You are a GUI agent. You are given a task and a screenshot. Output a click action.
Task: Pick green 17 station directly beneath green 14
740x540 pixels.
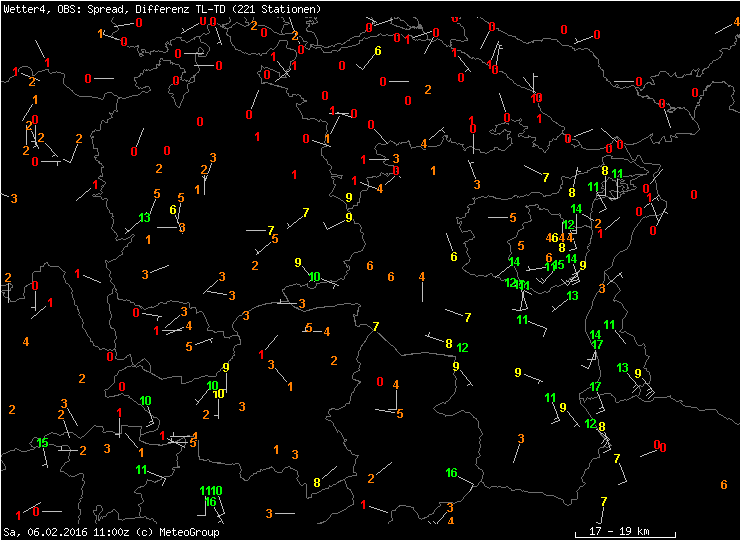point(597,345)
